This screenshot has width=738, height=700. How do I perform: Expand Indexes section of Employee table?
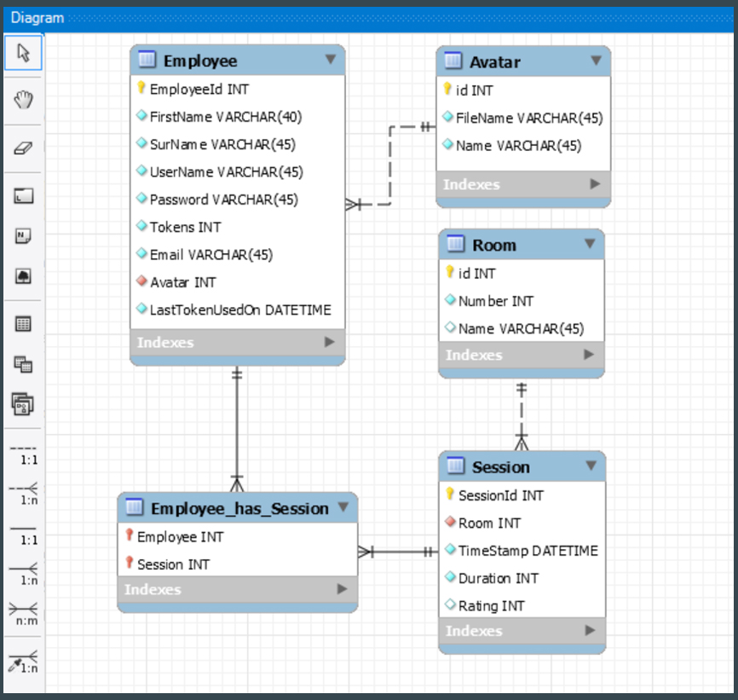(330, 342)
